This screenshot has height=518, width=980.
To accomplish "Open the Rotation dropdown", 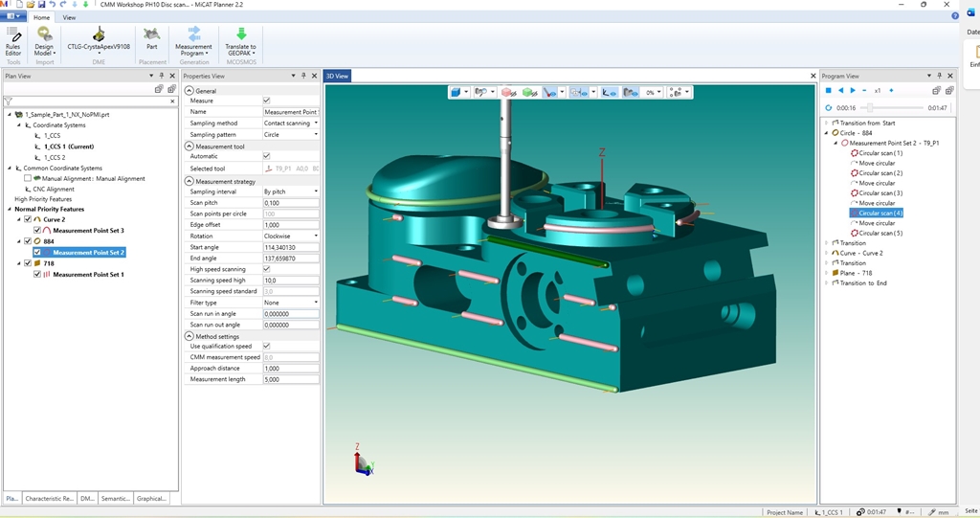I will 316,236.
